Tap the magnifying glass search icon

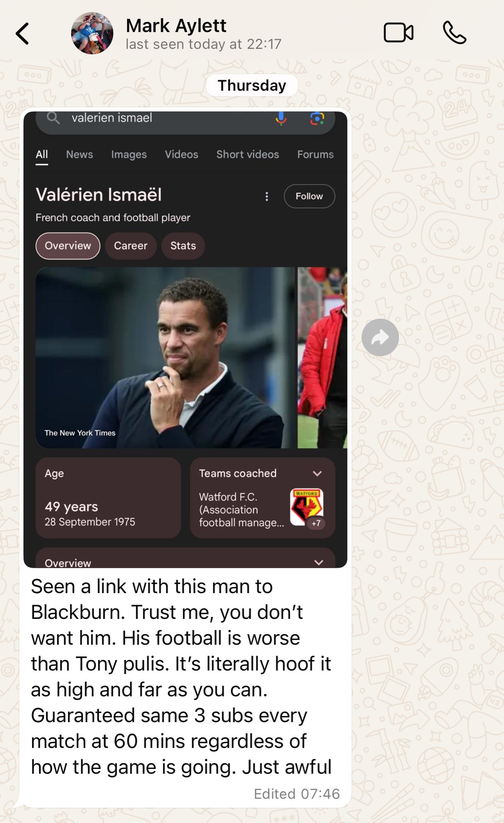[x=53, y=118]
